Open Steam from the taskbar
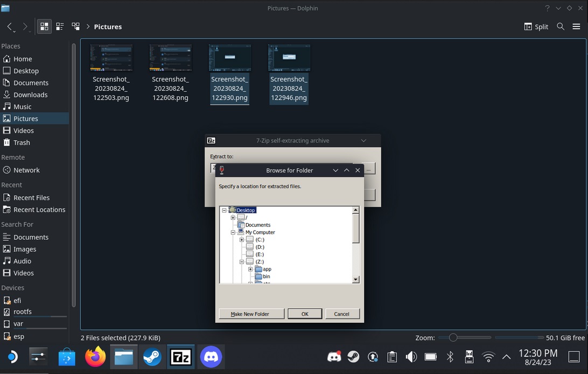588x374 pixels. tap(152, 357)
